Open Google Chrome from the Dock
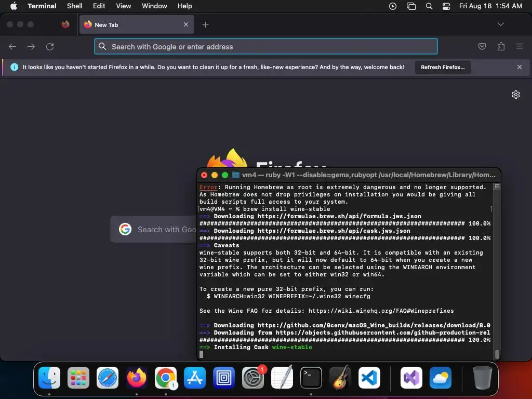532x399 pixels. [166, 377]
